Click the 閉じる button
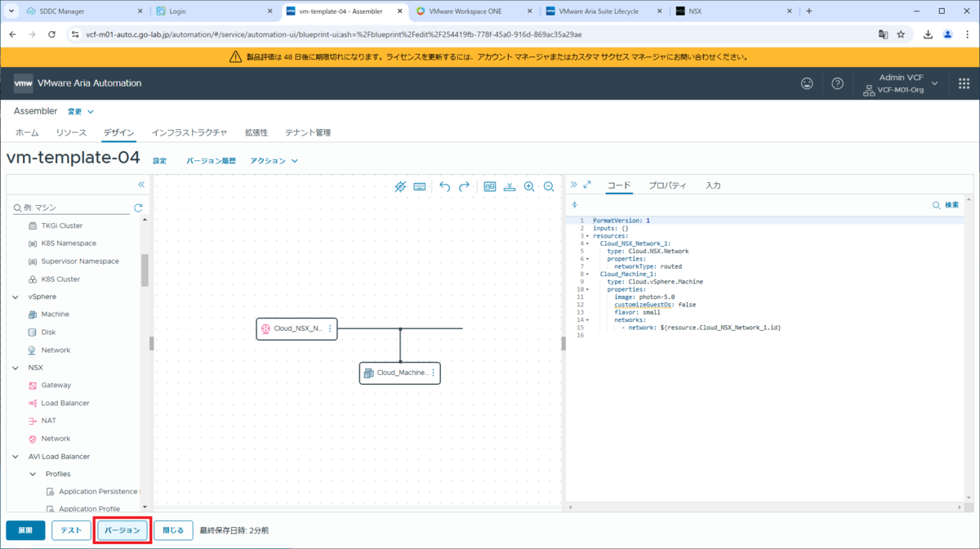The height and width of the screenshot is (549, 980). pos(173,530)
